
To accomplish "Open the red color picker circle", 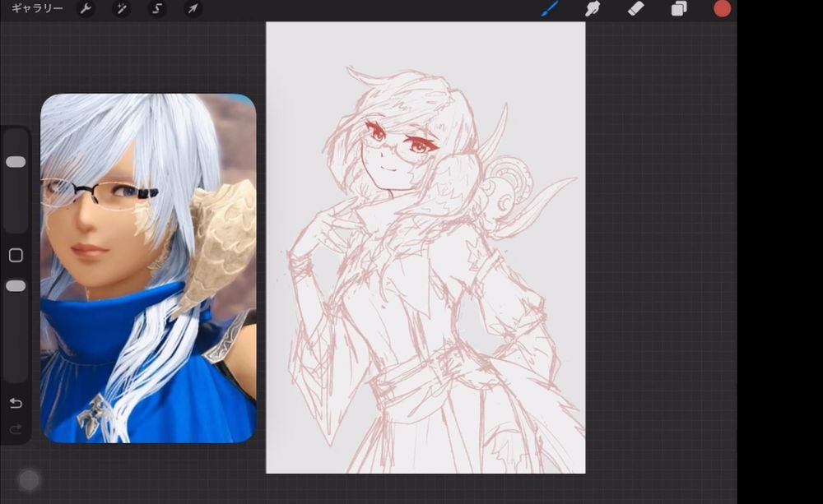I will [x=722, y=8].
